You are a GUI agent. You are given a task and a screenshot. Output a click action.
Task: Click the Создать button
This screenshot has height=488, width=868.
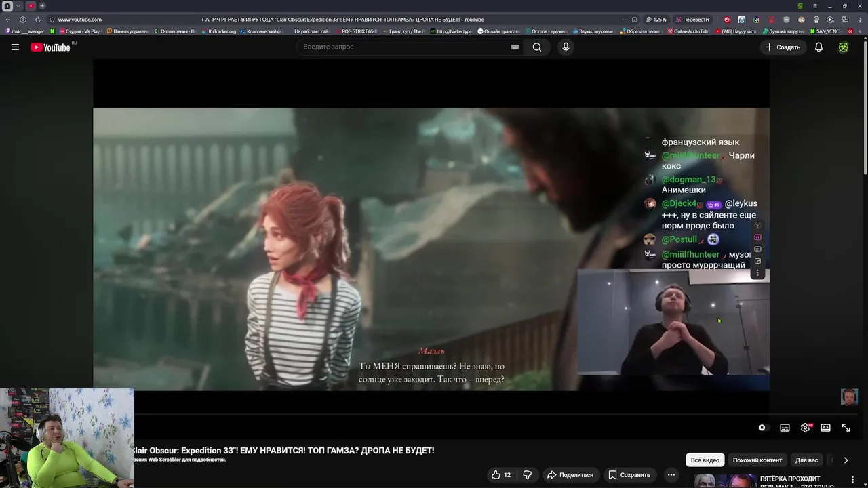(783, 47)
